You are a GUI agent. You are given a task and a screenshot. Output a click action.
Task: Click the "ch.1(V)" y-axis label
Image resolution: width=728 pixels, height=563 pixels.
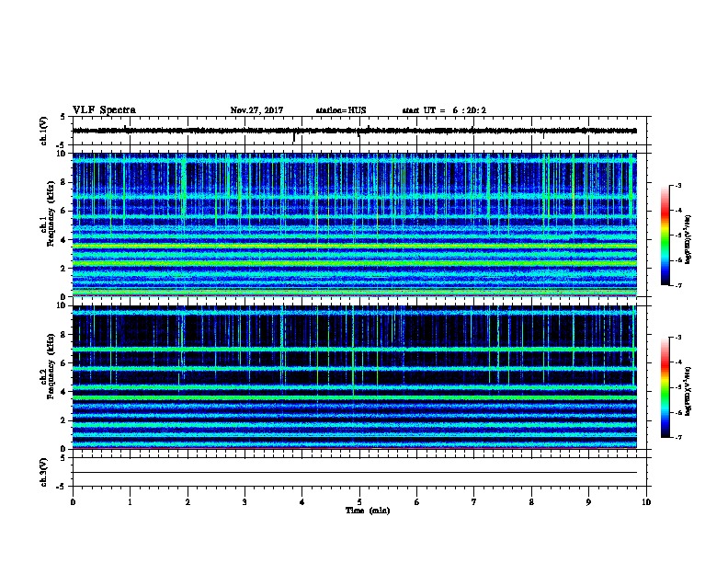[44, 131]
